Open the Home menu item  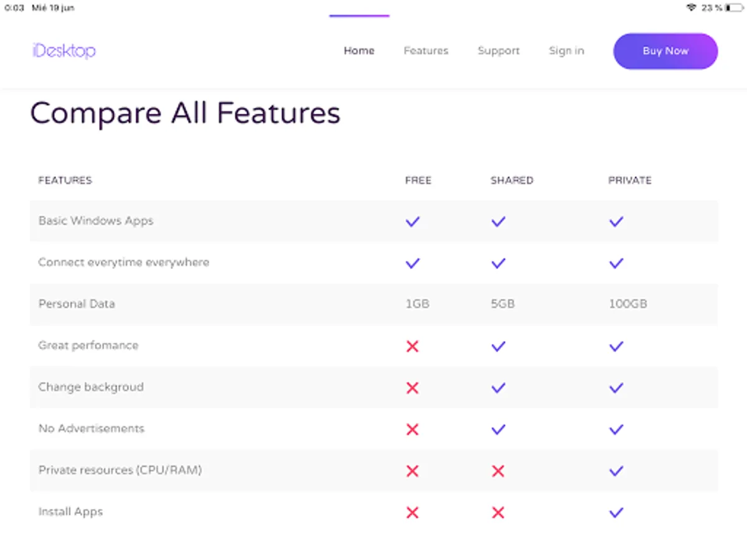359,50
